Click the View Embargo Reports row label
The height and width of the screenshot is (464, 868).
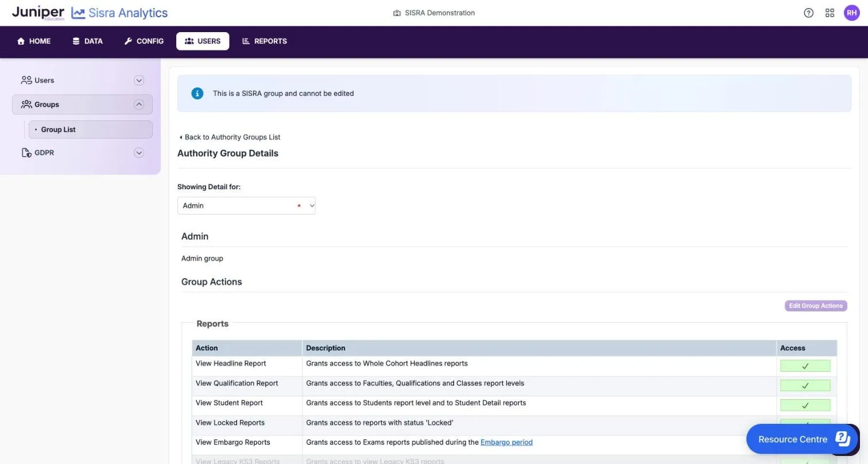click(233, 442)
